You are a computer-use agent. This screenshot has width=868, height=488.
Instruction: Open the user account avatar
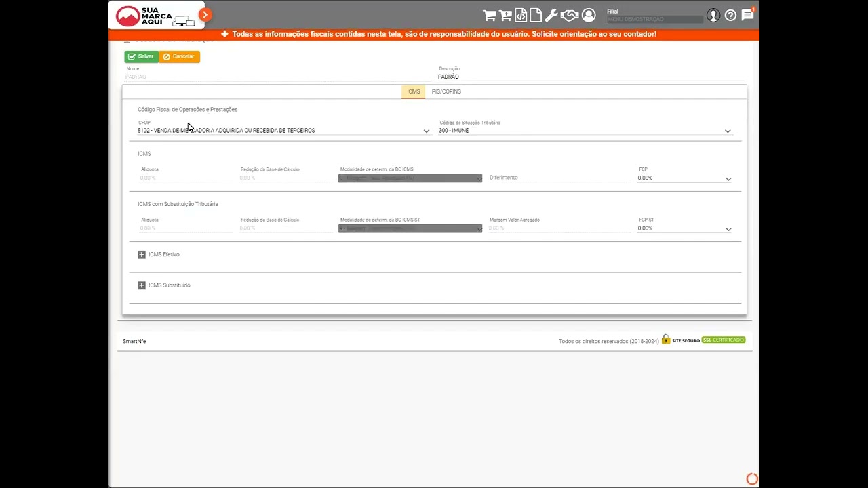[713, 15]
